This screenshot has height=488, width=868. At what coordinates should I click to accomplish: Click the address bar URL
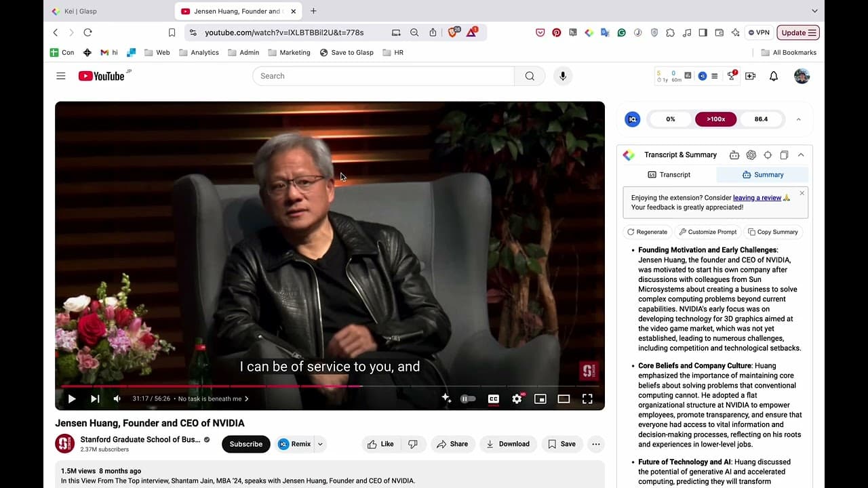284,33
